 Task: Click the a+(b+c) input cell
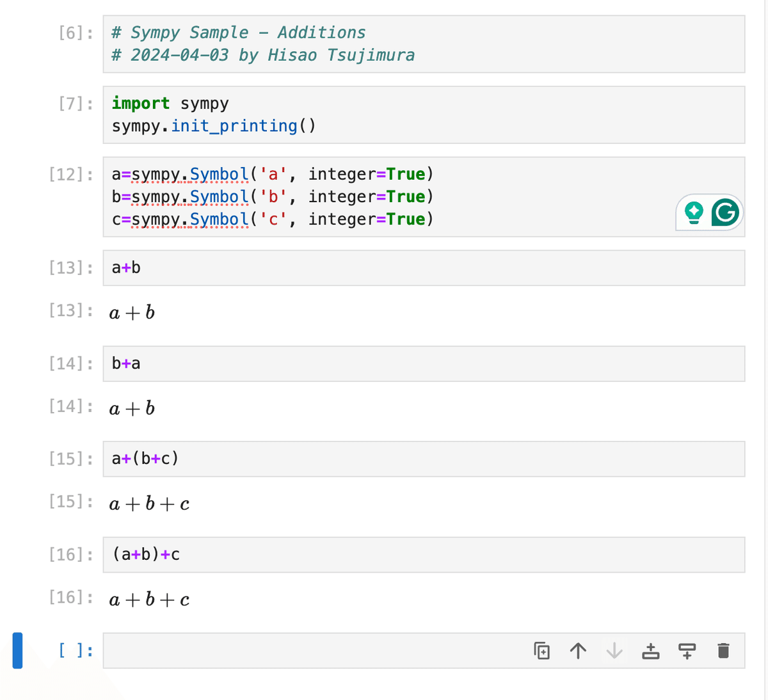click(422, 459)
